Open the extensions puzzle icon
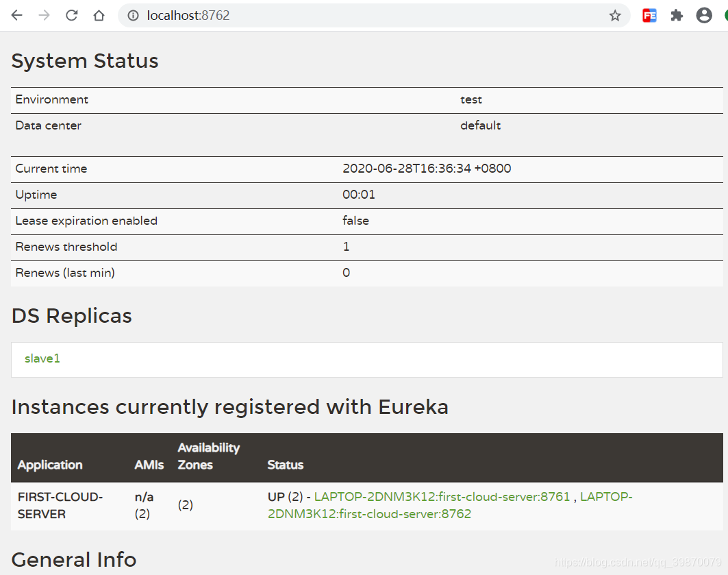The image size is (728, 575). [677, 15]
